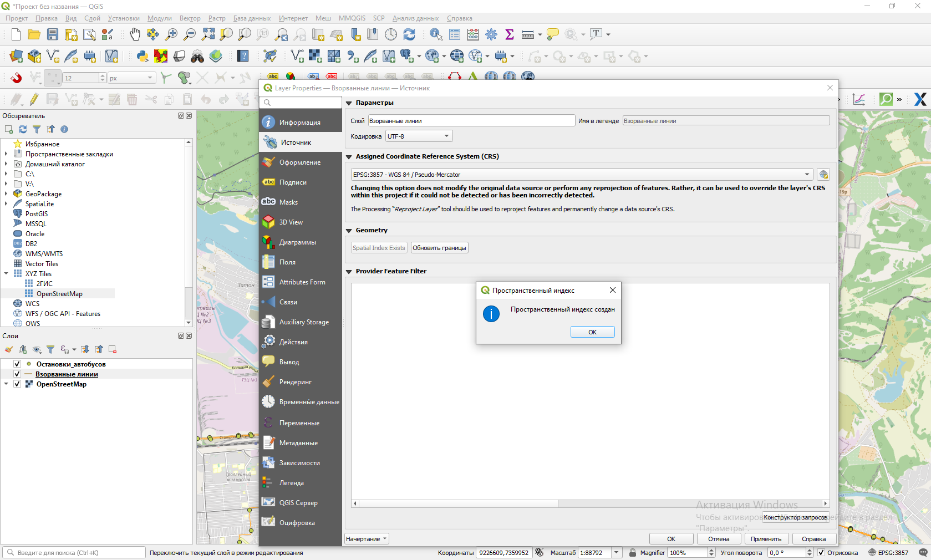Open the Symbology (Оформление) section
This screenshot has height=560, width=931.
[300, 162]
